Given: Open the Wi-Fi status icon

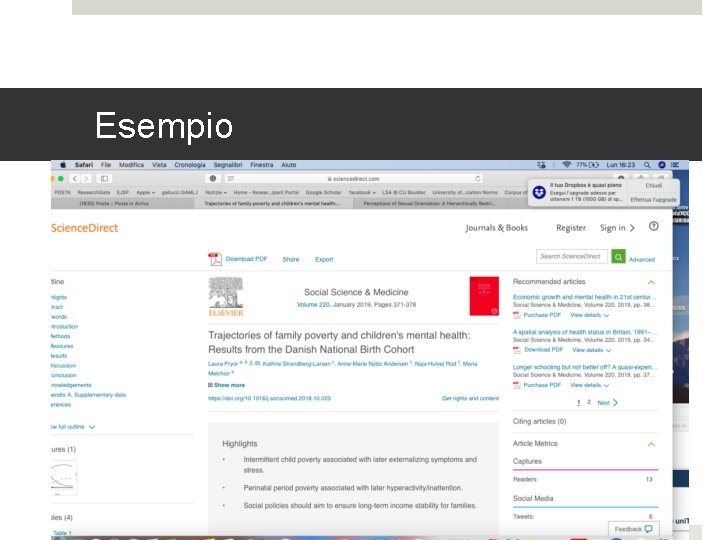Looking at the screenshot, I should point(567,165).
